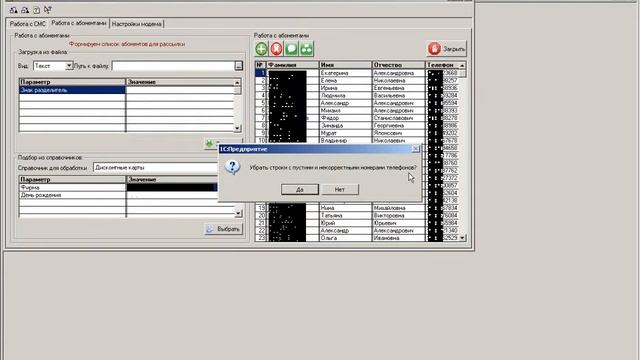Click the Викторовна patronymic cell
Screen dimensions: 640x360
[398, 216]
